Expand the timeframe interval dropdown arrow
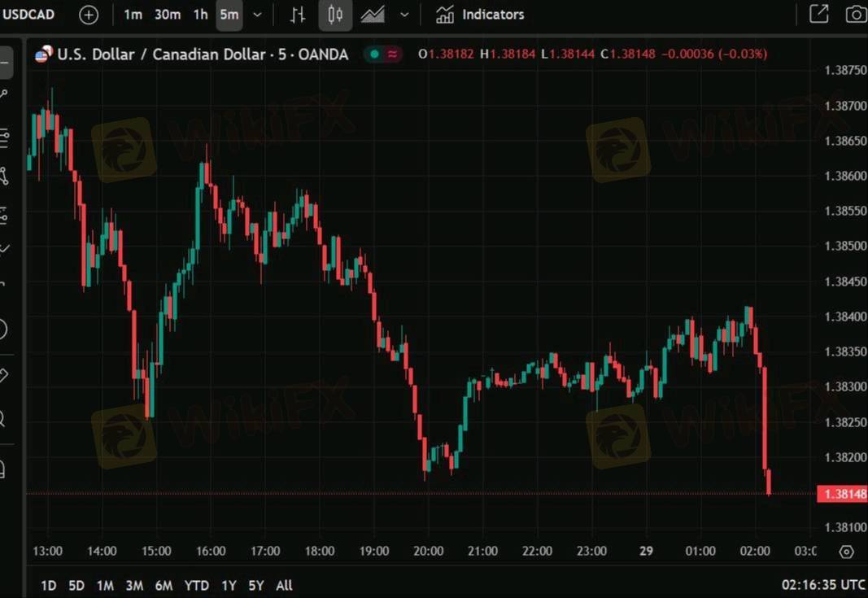The width and height of the screenshot is (868, 598). [257, 15]
